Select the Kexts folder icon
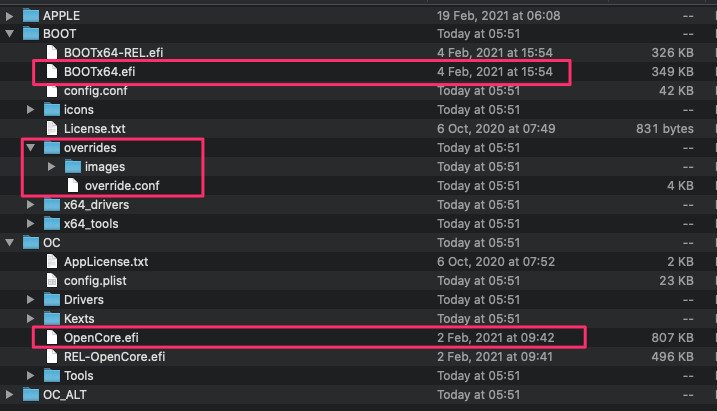717x411 pixels. (52, 318)
